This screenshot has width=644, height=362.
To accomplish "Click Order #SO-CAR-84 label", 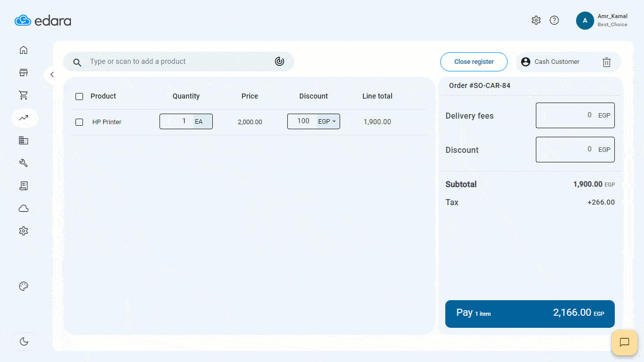I will 479,85.
